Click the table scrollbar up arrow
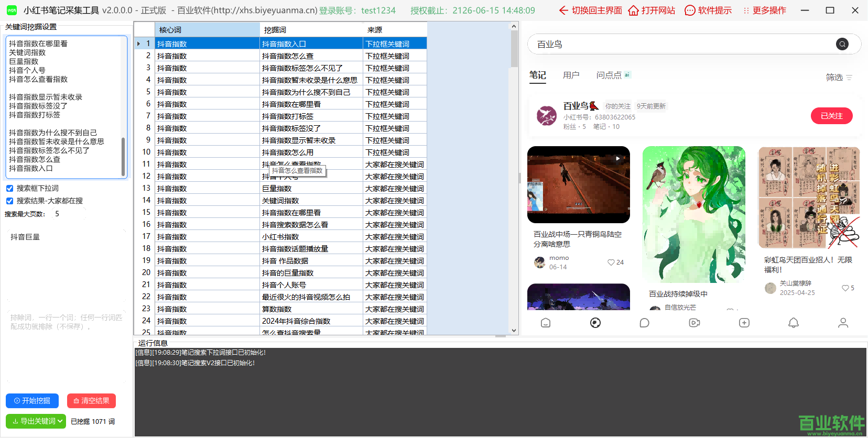This screenshot has width=868, height=438. (514, 26)
